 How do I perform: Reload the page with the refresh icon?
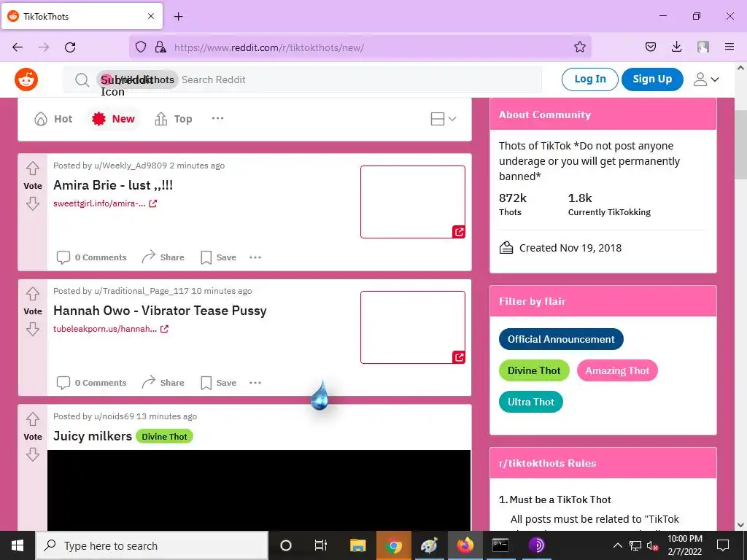tap(70, 47)
